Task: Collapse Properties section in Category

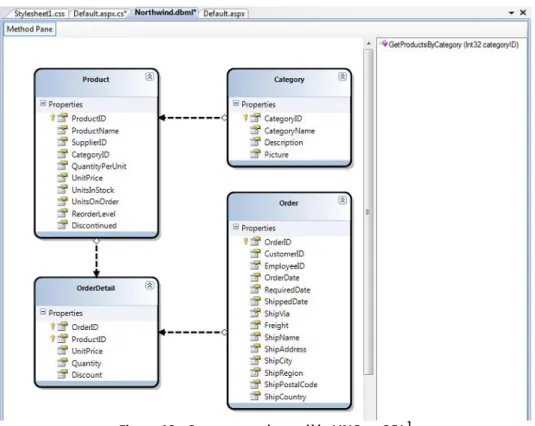Action: pyautogui.click(x=236, y=103)
